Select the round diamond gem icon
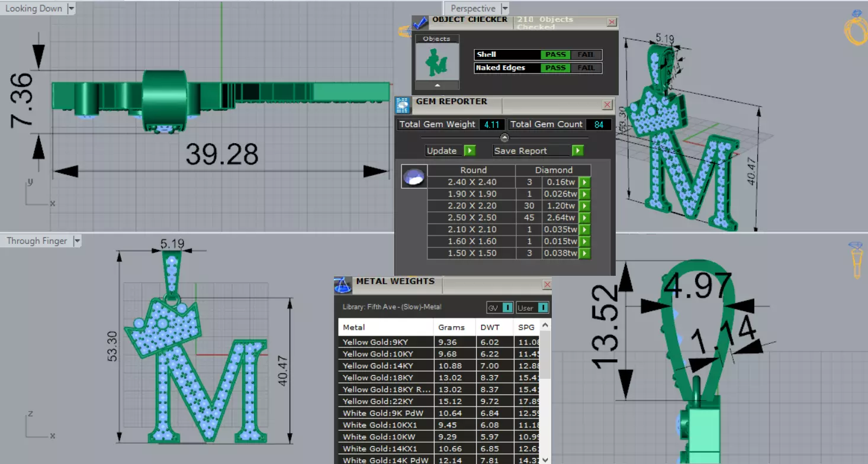 (414, 176)
